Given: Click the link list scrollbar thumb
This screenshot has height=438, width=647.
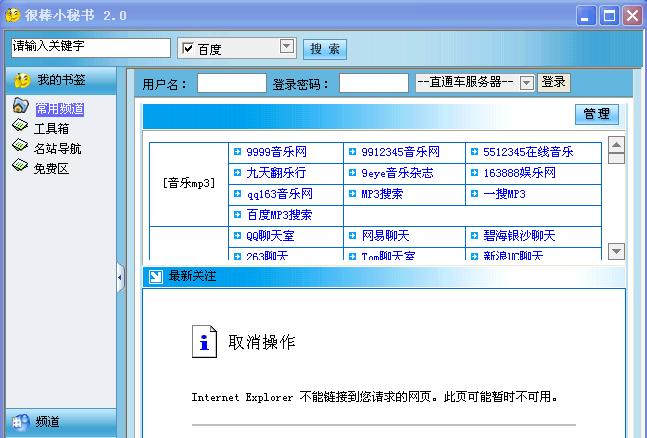Looking at the screenshot, I should pos(616,159).
